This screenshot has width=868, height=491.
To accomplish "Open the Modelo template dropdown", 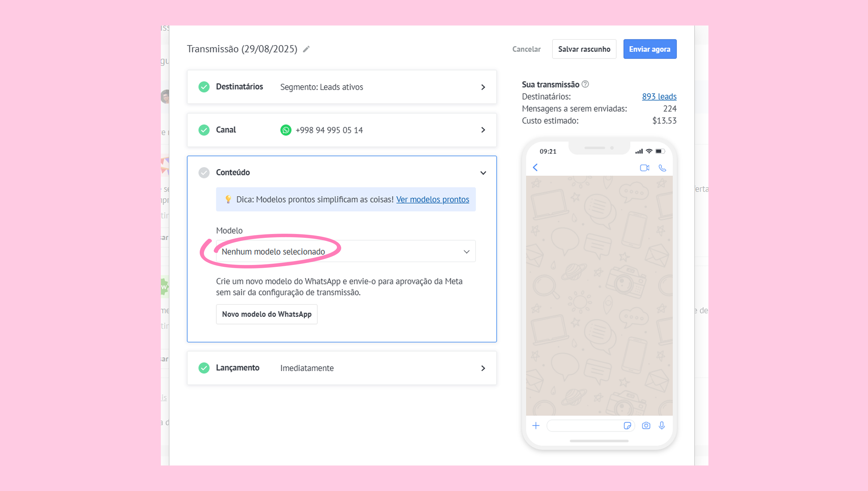I will point(346,252).
